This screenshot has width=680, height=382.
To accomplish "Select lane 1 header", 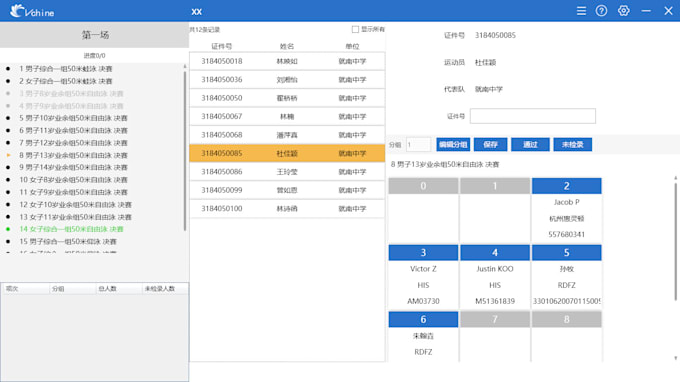I will coord(495,186).
